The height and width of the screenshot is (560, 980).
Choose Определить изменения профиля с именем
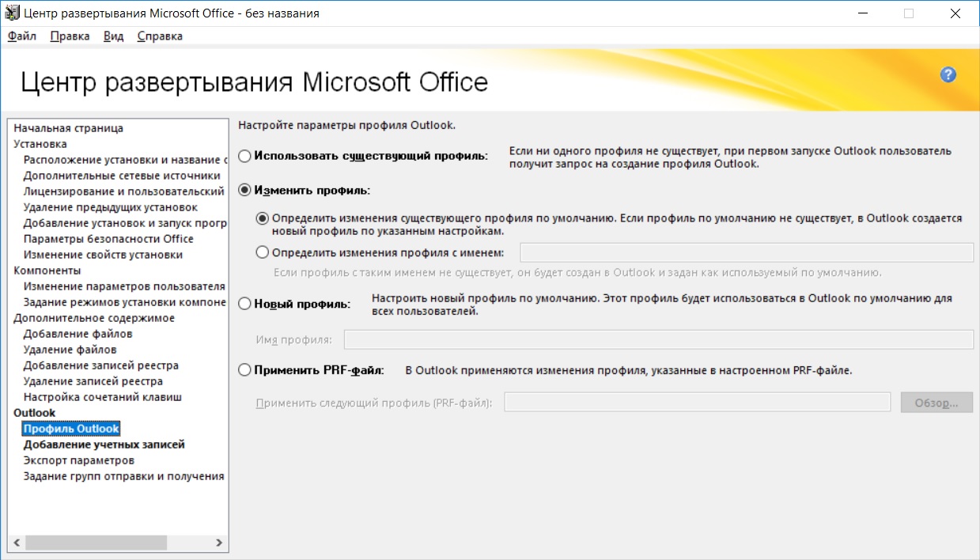[x=263, y=252]
